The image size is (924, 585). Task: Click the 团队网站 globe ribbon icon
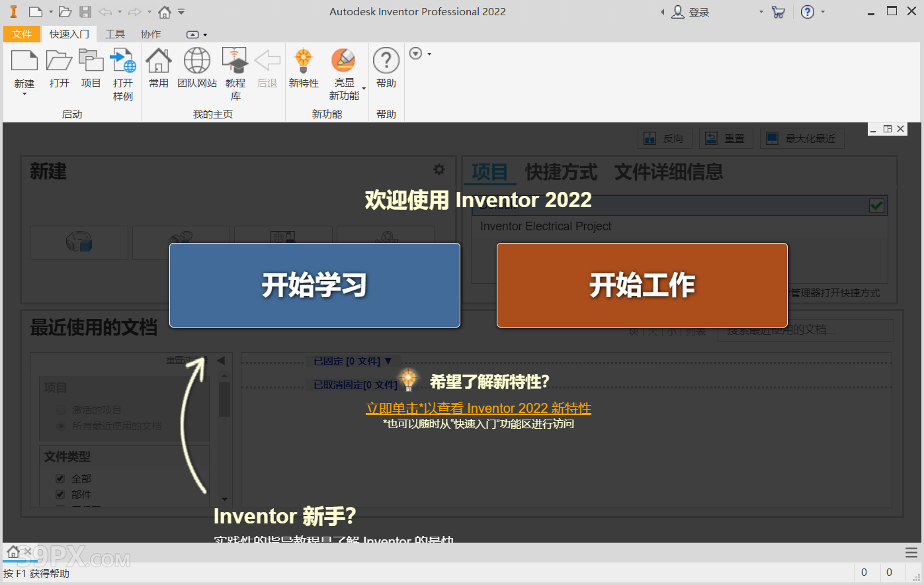pos(197,60)
